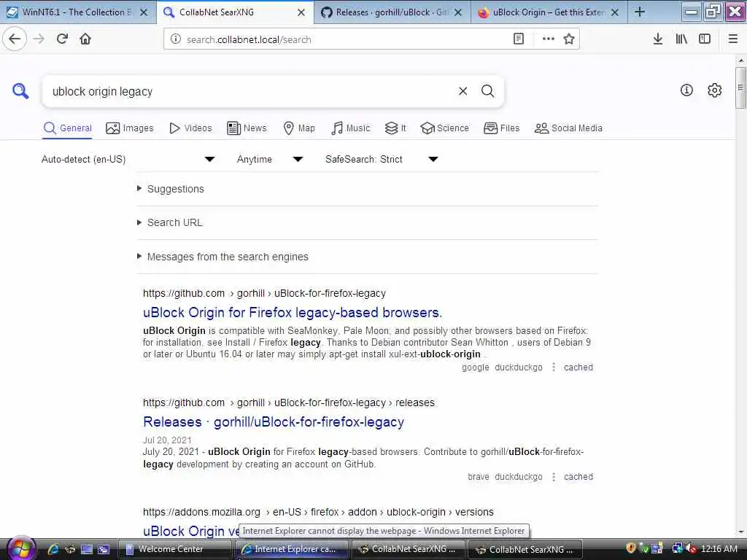Open the Windows Start orb
Image resolution: width=747 pixels, height=560 pixels.
(x=20, y=548)
